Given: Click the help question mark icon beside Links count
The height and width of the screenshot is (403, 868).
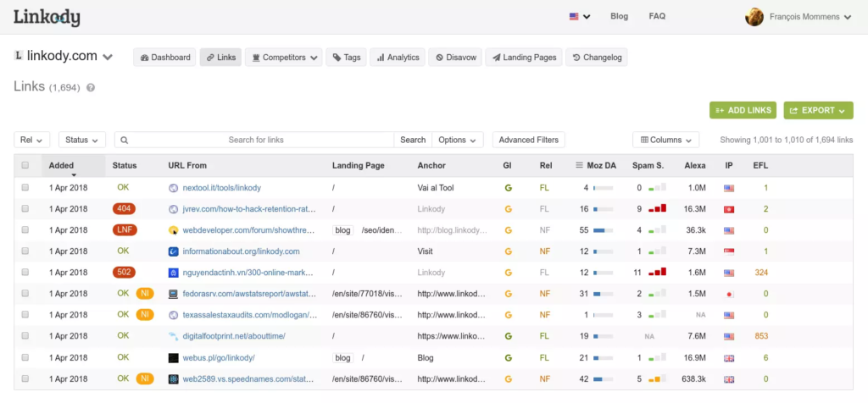Looking at the screenshot, I should 91,87.
